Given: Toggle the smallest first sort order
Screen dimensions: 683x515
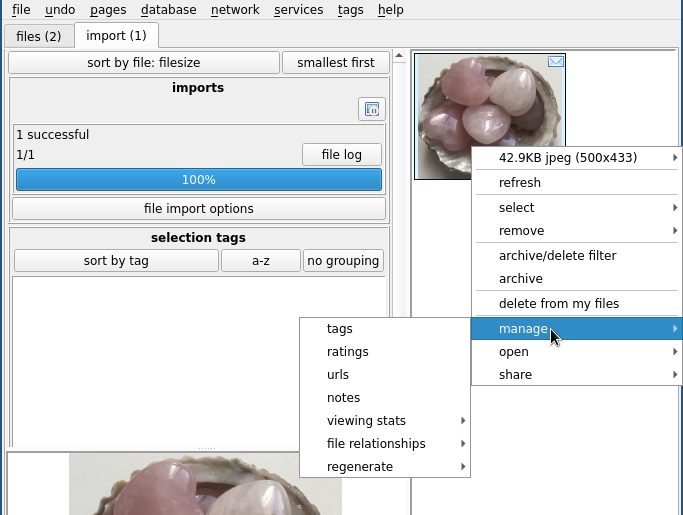Looking at the screenshot, I should point(335,63).
